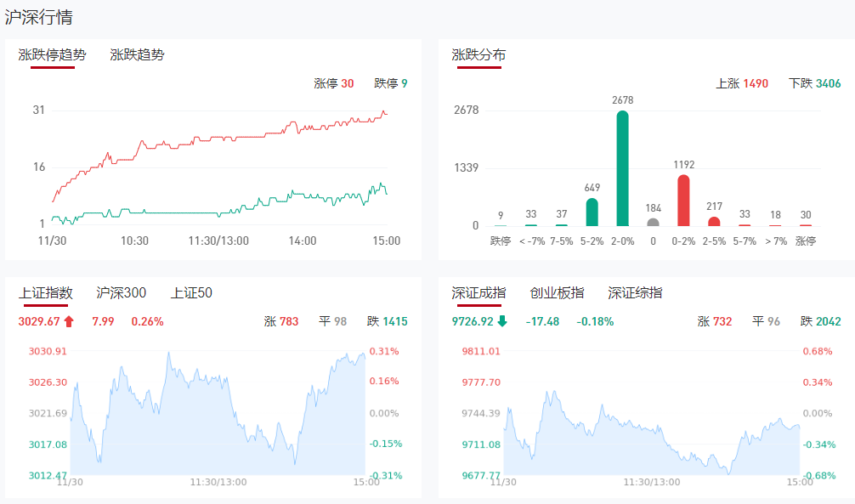Click the 下跌 3406 count label

pyautogui.click(x=815, y=83)
